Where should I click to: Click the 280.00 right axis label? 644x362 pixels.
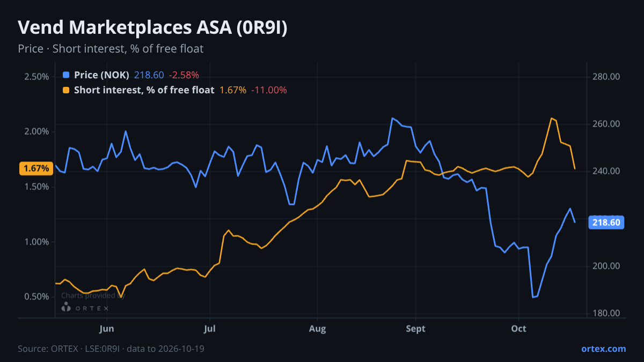[x=606, y=77]
